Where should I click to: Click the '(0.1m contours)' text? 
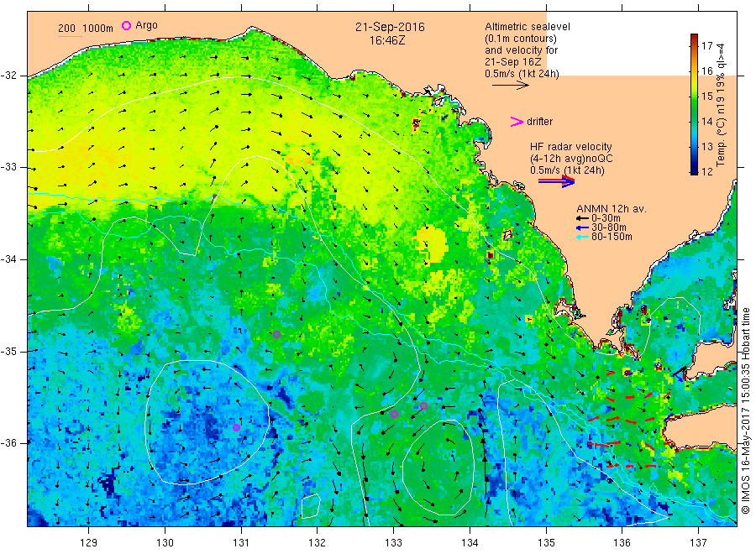tap(521, 39)
